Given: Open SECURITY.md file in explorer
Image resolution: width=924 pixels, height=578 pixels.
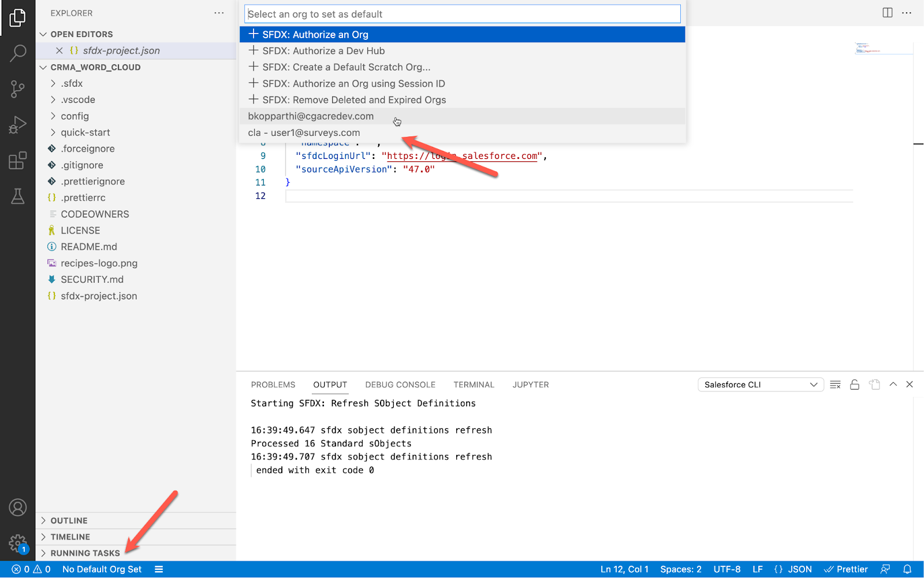Looking at the screenshot, I should [x=136, y=280].
